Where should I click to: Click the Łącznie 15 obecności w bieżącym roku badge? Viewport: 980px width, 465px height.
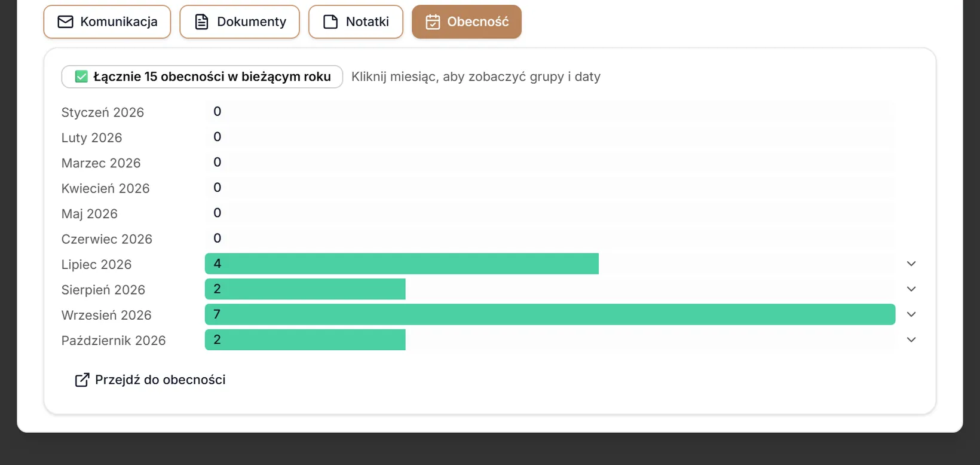point(202,77)
